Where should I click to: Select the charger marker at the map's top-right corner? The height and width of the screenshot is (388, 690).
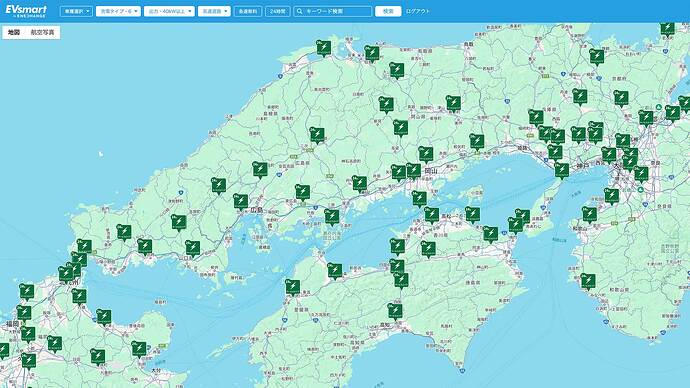coord(668,29)
